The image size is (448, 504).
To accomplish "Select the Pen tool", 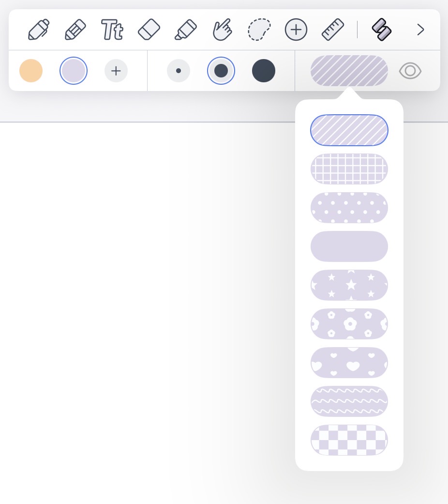I will pyautogui.click(x=39, y=30).
